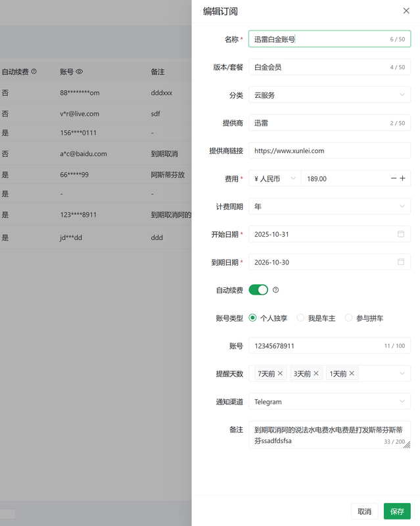Image resolution: width=420 pixels, height=526 pixels.
Task: Open the 计费周期 dropdown showing 年
Action: [329, 206]
